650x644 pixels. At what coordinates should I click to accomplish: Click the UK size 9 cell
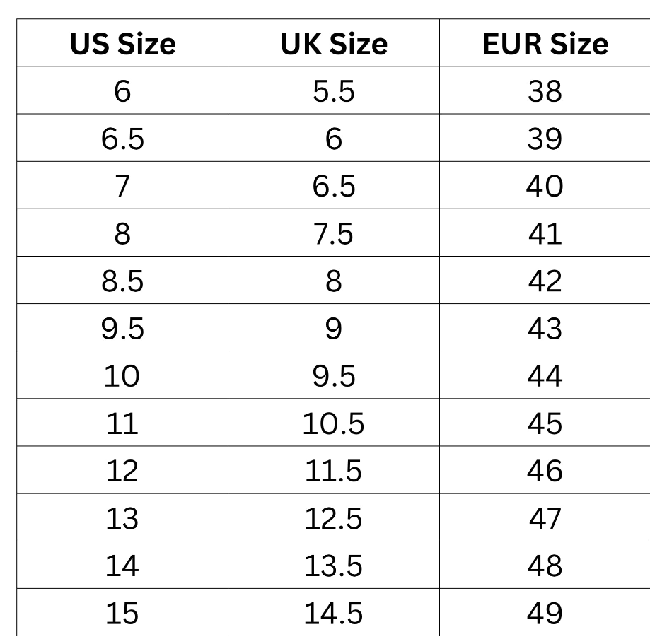pyautogui.click(x=334, y=328)
